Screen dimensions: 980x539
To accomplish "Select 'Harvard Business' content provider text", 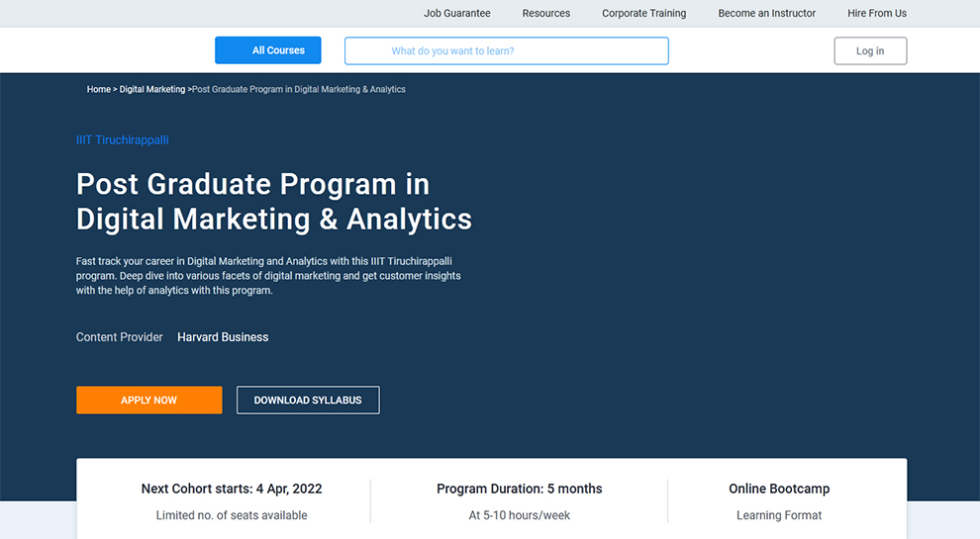I will [223, 337].
